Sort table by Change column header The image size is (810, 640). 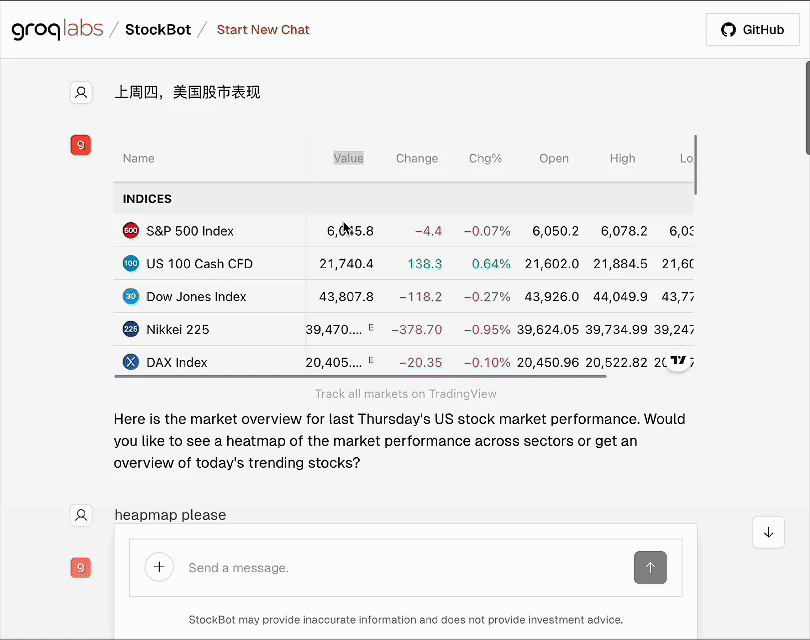[x=417, y=158]
